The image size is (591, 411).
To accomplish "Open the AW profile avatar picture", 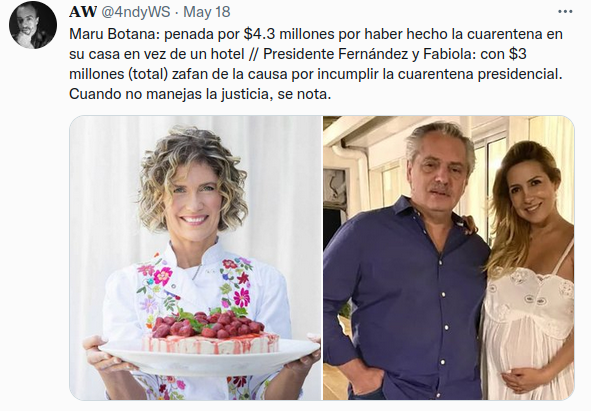I will pos(33,25).
